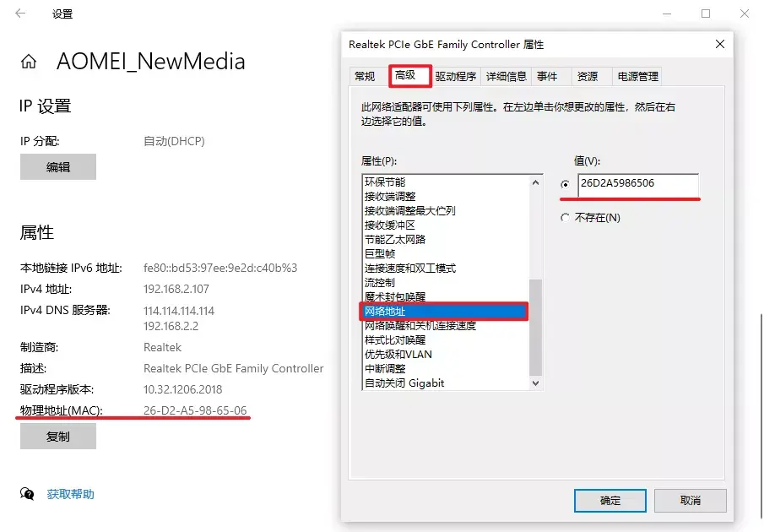
Task: Select 中断调整 property
Action: pos(445,369)
